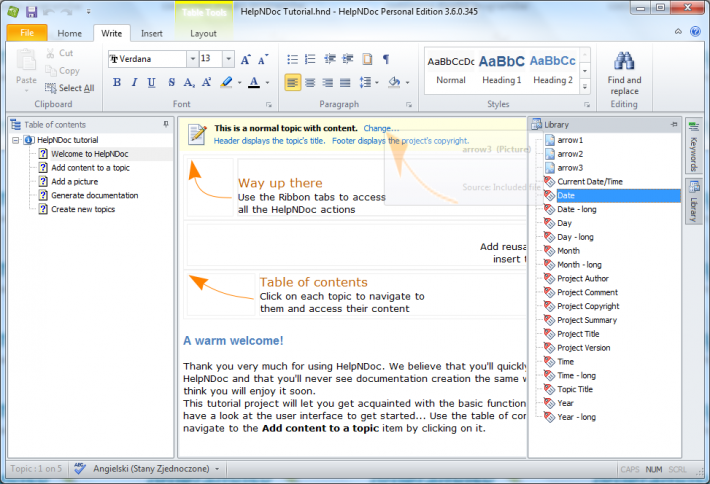The width and height of the screenshot is (710, 484).
Task: Select Project Author in Library list
Action: click(x=582, y=278)
